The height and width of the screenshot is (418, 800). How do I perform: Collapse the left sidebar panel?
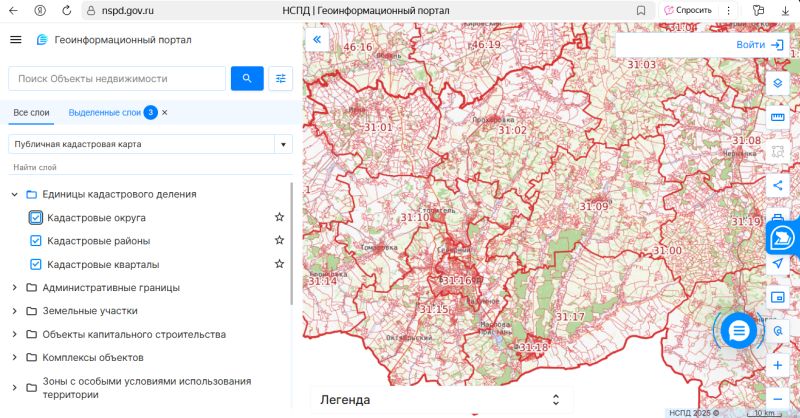(318, 40)
